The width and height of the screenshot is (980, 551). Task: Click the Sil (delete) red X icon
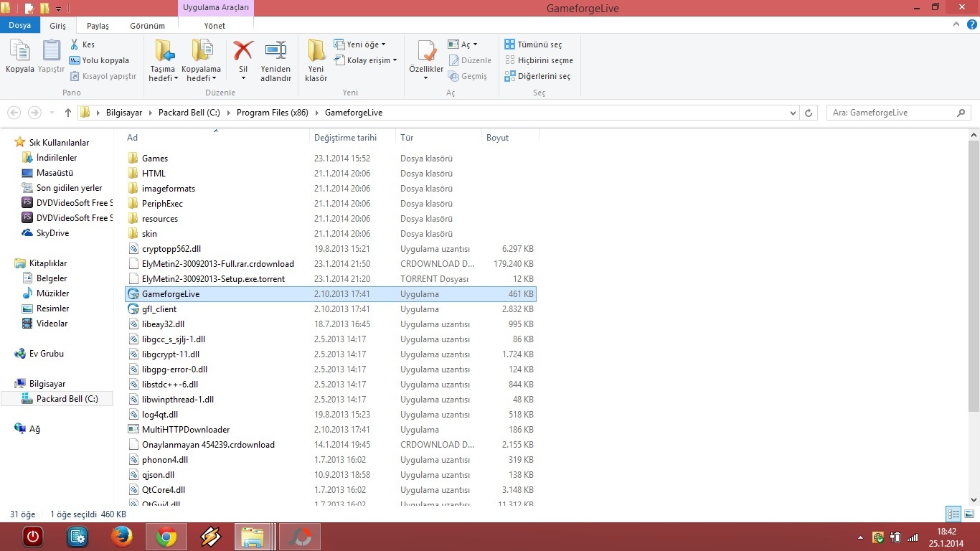pos(243,50)
